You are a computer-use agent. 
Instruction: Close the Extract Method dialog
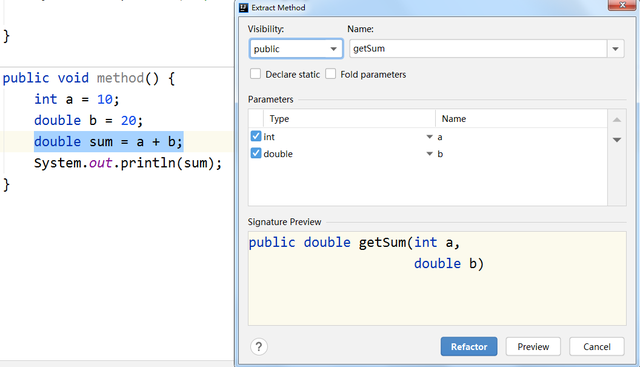tap(622, 5)
